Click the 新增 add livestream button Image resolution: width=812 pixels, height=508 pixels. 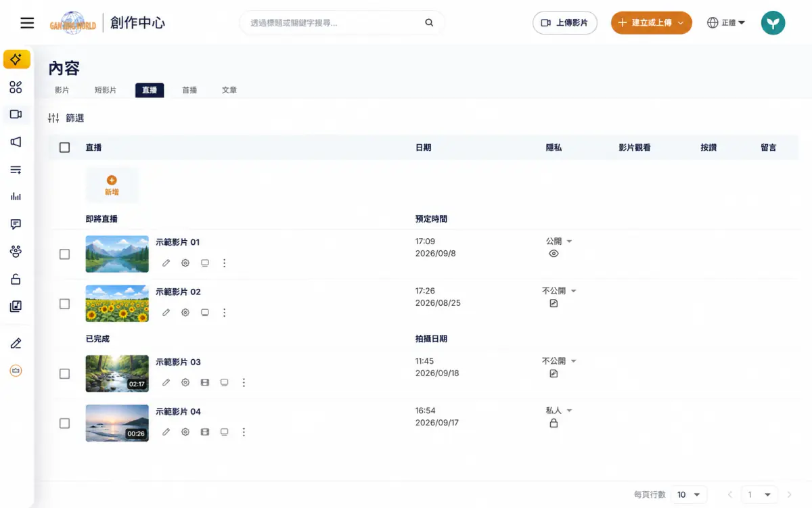[x=112, y=185]
